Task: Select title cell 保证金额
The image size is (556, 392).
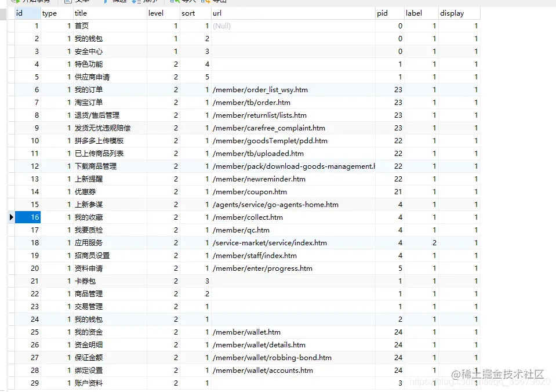Action: click(x=110, y=358)
